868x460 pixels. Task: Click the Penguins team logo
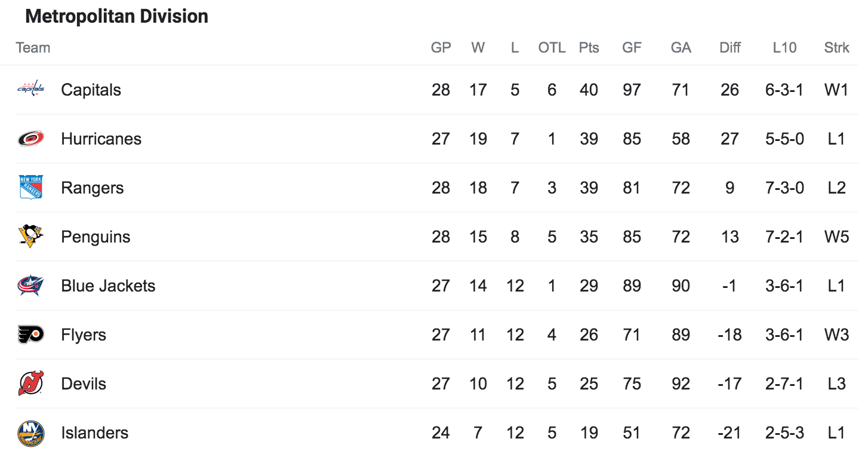pyautogui.click(x=30, y=237)
